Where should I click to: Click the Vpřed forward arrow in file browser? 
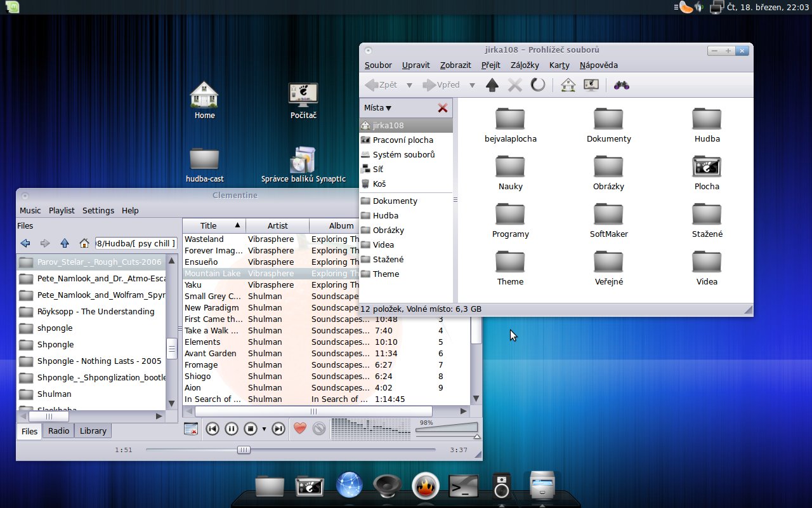point(441,84)
